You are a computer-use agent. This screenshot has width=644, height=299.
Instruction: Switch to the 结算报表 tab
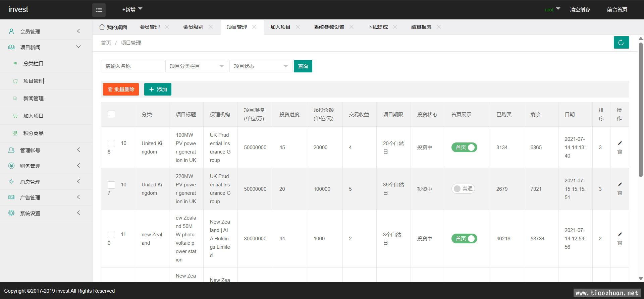[x=421, y=27]
